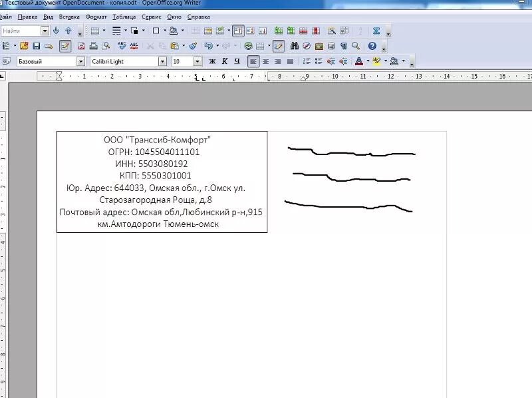The width and height of the screenshot is (532, 398).
Task: Toggle bold (Ж)
Action: pyautogui.click(x=212, y=61)
